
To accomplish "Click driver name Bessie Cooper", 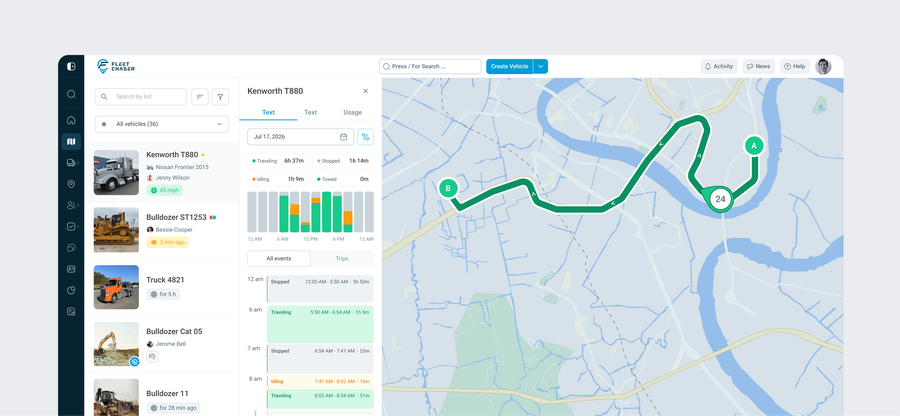I will click(x=174, y=230).
